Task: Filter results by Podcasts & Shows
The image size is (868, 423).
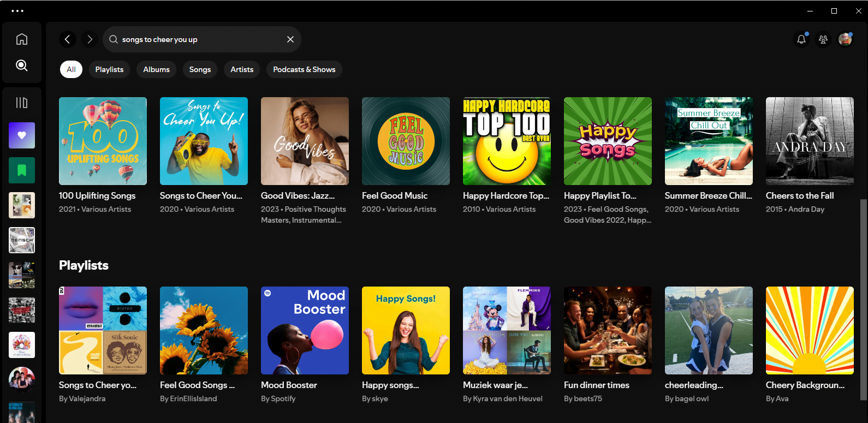Action: click(304, 69)
